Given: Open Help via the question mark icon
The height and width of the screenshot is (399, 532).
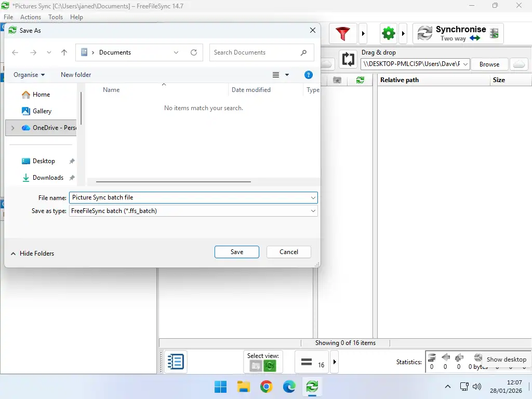Looking at the screenshot, I should click(x=309, y=75).
